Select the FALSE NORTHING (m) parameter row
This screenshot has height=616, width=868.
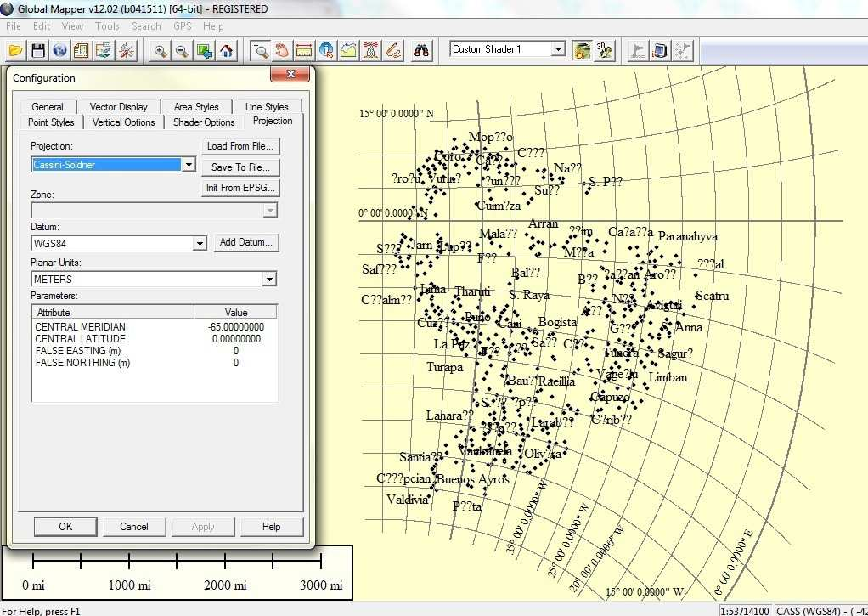155,363
